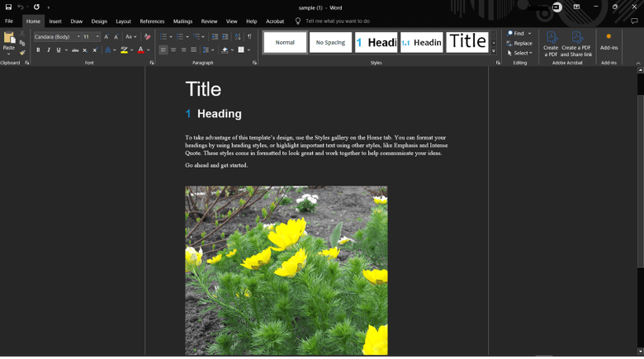Sort paragraphs with A-Z sort icon
The height and width of the screenshot is (359, 644).
[x=238, y=37]
